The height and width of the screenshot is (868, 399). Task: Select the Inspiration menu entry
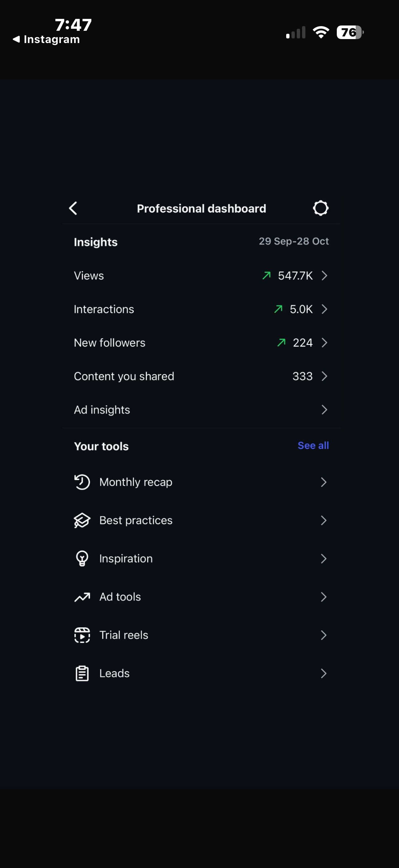click(126, 558)
